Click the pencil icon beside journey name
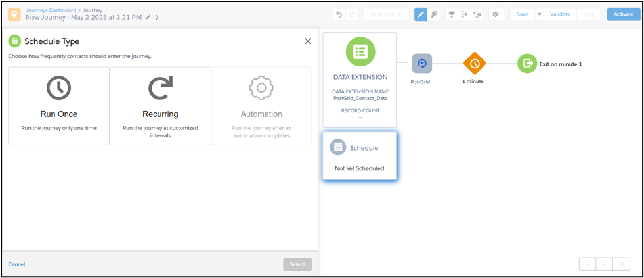 [x=148, y=17]
